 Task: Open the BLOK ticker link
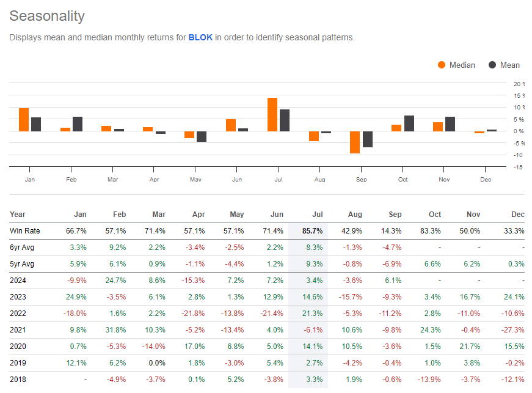(x=200, y=37)
